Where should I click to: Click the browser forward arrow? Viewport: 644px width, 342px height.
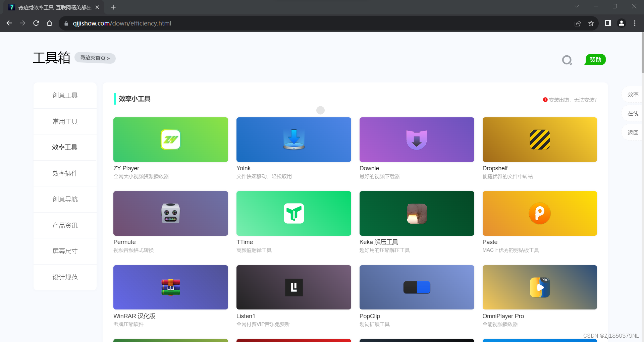click(22, 23)
